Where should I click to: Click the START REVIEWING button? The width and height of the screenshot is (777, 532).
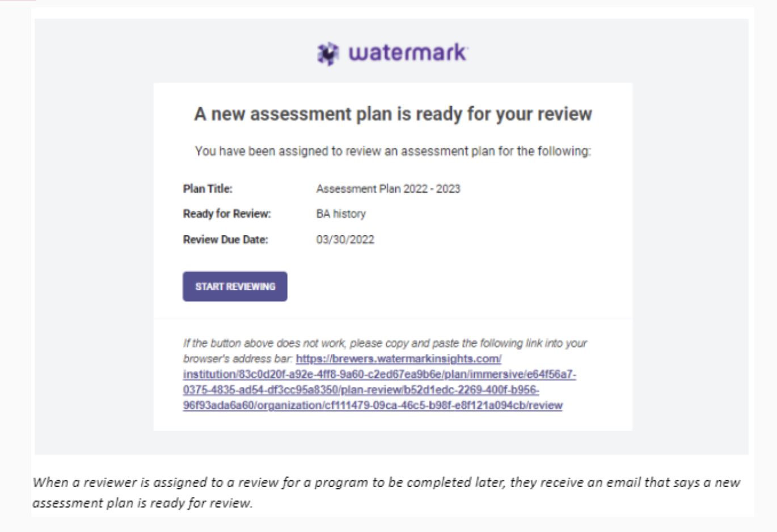[x=235, y=286]
